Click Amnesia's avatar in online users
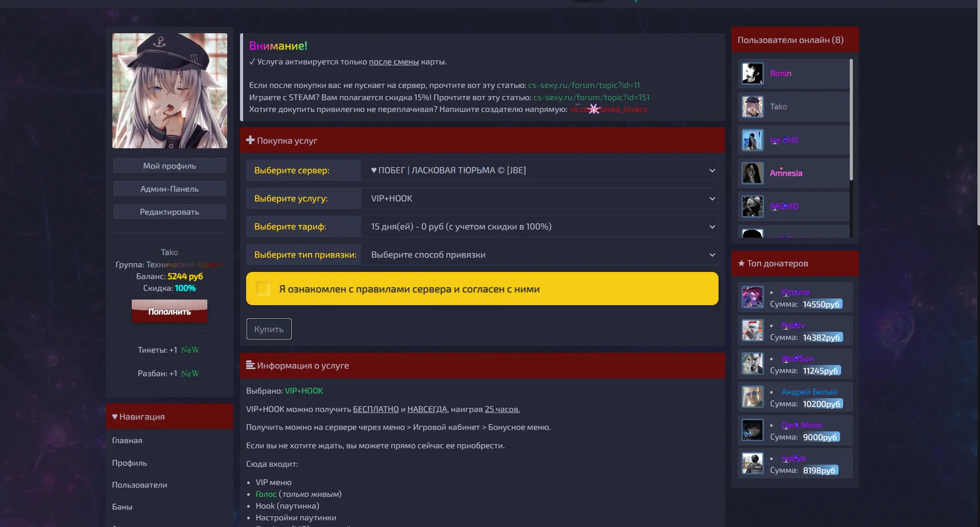 pos(752,173)
